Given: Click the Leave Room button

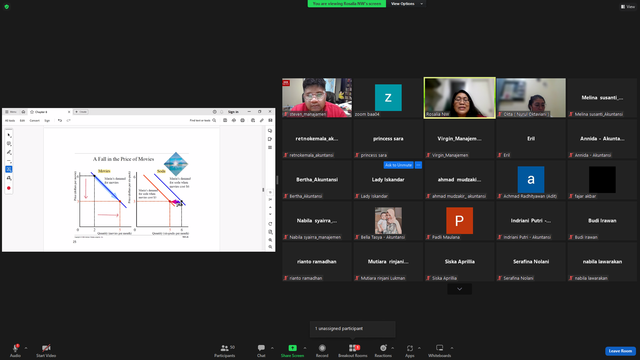Looking at the screenshot, I should click(x=620, y=351).
